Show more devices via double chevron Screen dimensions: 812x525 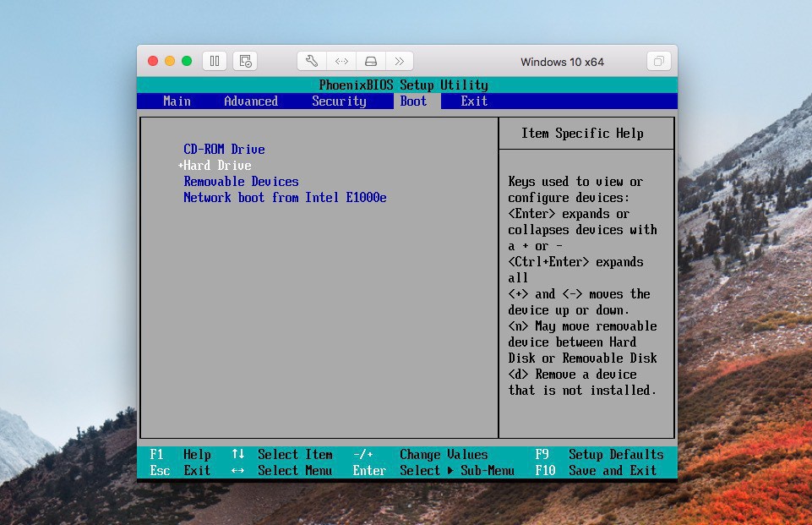click(x=399, y=61)
